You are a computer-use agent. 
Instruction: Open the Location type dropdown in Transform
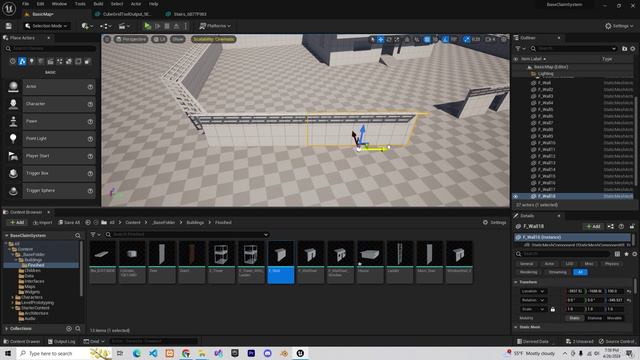pyautogui.click(x=533, y=291)
